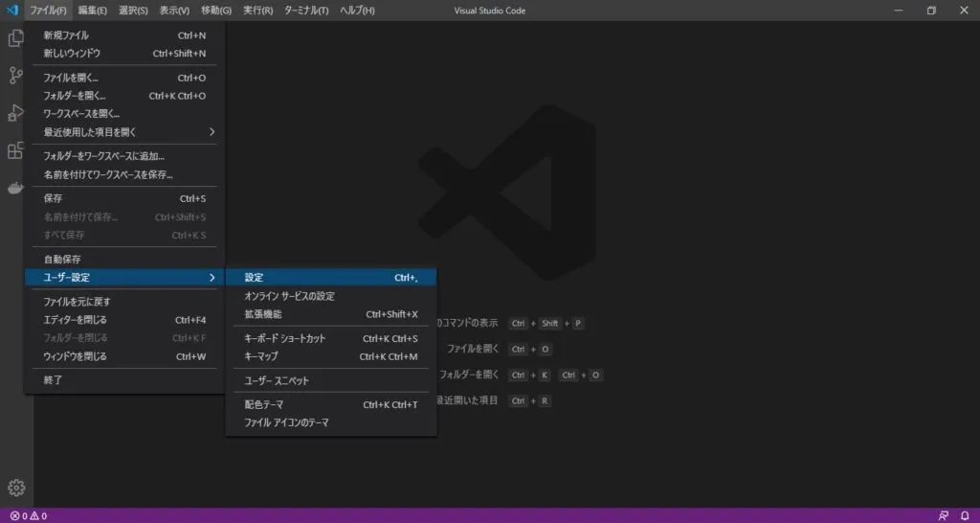Open errors and warnings in status bar
The image size is (980, 523).
28,516
